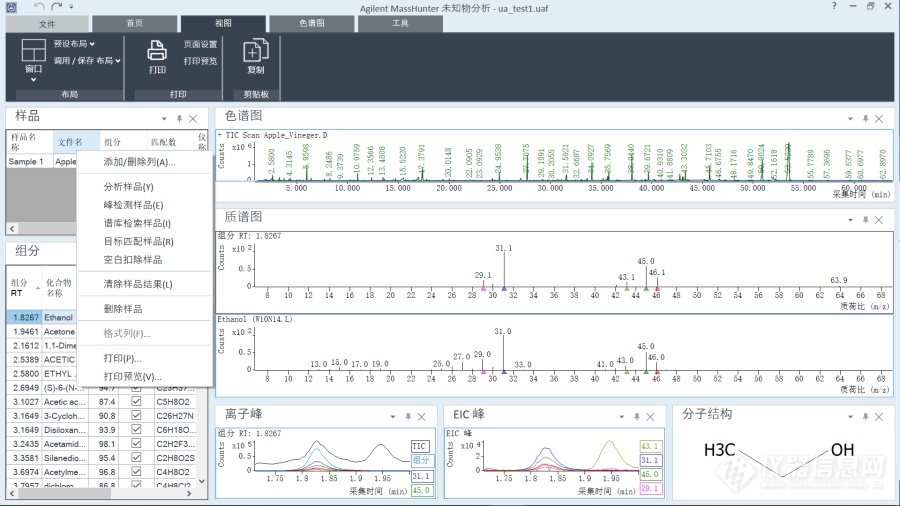The image size is (900, 506).
Task: Choose 清除样品结果(L) menu item
Action: coord(145,284)
